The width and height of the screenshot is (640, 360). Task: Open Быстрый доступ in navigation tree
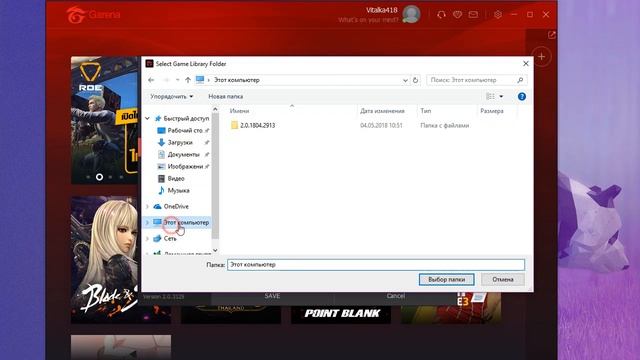[186, 118]
